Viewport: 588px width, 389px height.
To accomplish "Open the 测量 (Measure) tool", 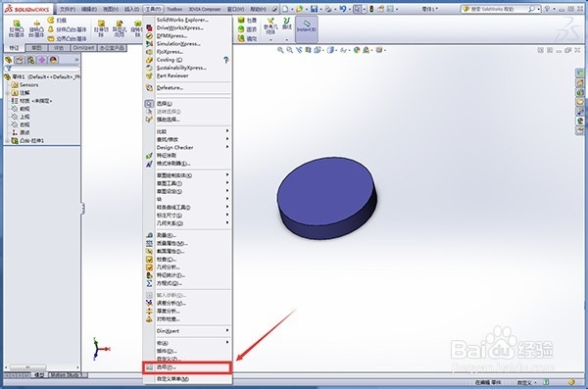I will pos(167,235).
